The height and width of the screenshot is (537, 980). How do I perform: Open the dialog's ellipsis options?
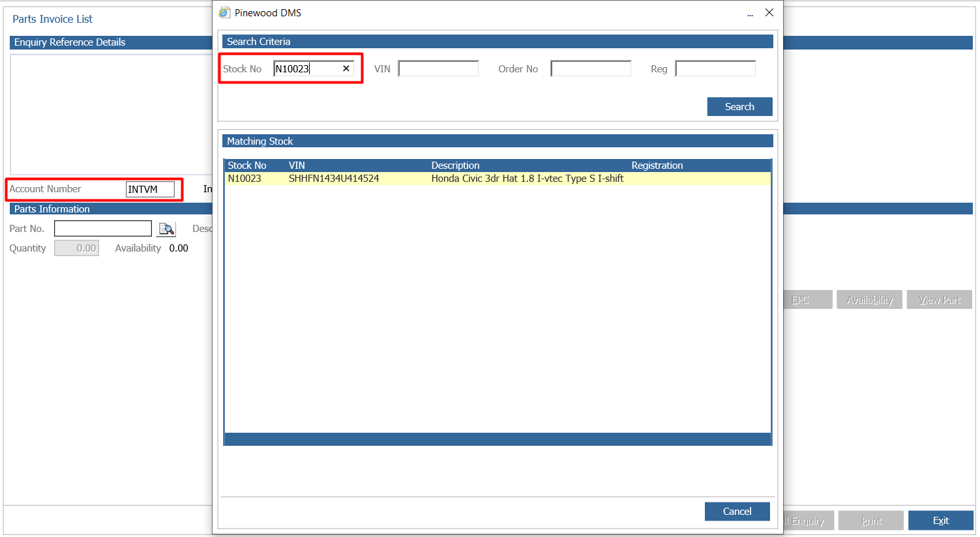[750, 14]
